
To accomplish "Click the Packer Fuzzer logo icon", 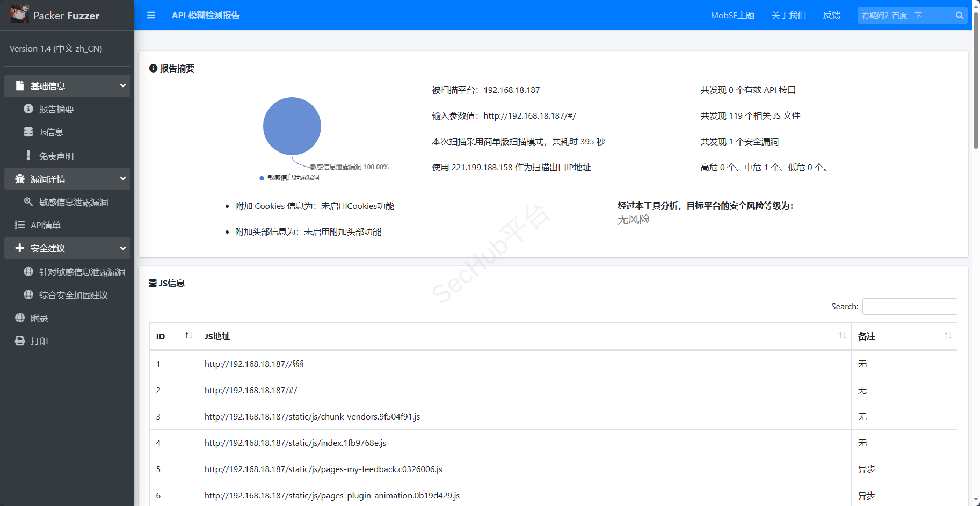I will pos(20,15).
